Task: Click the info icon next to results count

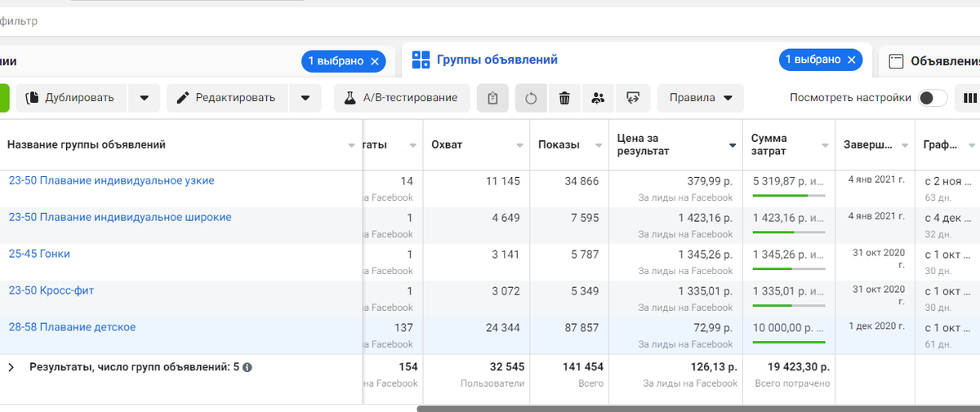Action: point(247,367)
